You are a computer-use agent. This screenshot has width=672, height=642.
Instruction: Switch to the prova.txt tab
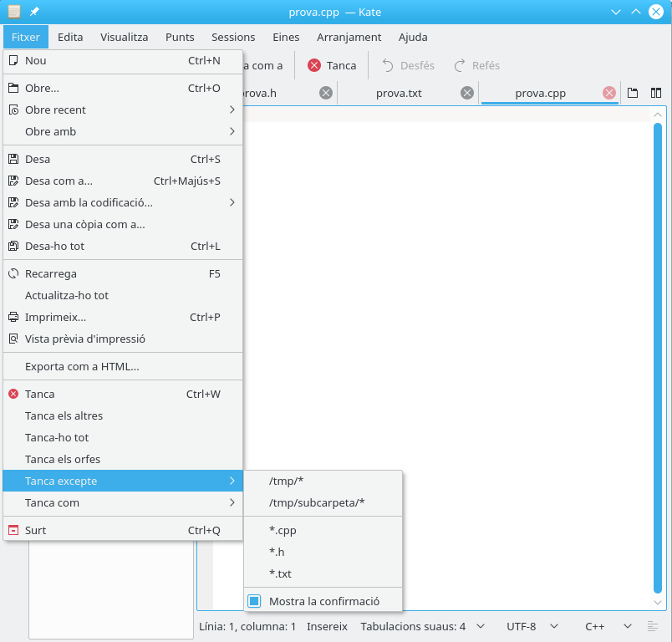399,93
